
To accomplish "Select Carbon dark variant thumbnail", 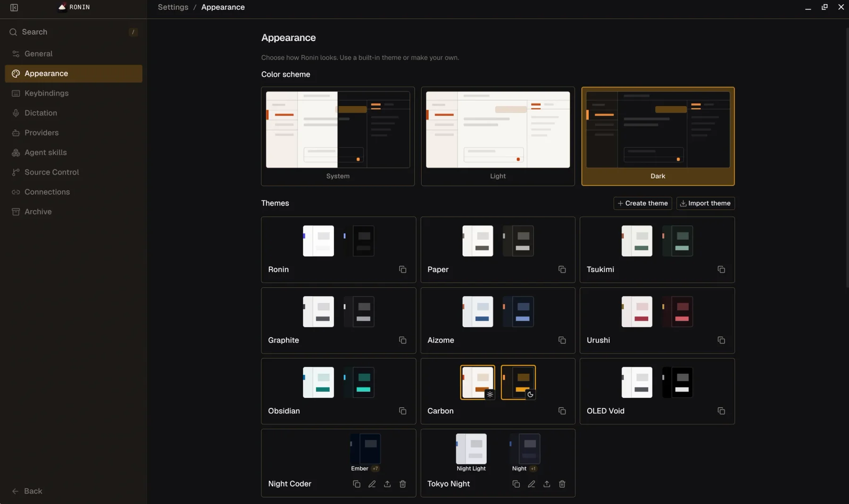I will [x=518, y=382].
